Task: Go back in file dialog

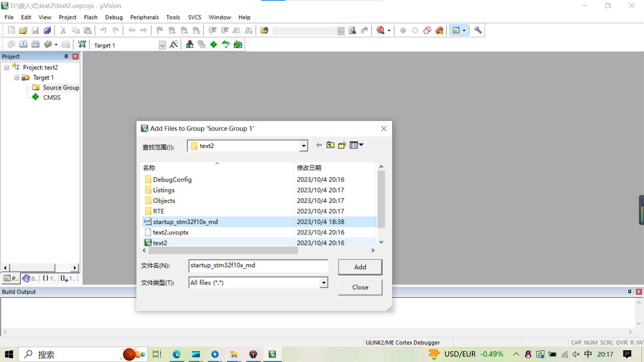Action: click(x=319, y=145)
